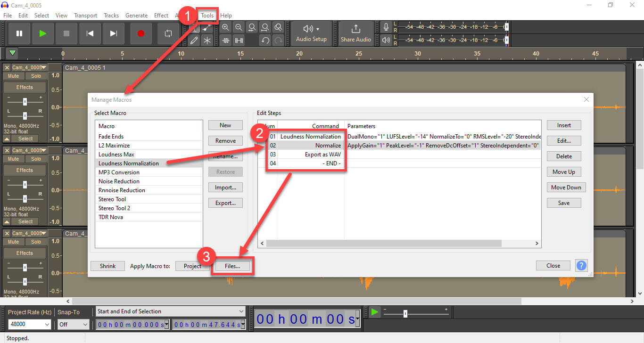Toggle the Loop button
This screenshot has width=644, height=343.
tap(168, 33)
